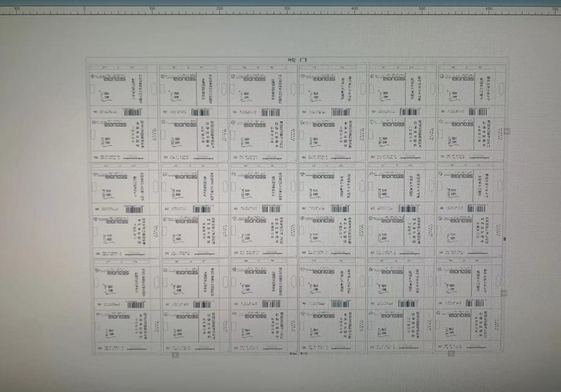Image resolution: width=561 pixels, height=392 pixels.
Task: Select the lowest square marker on sheet's right edge
Action: 504,294
